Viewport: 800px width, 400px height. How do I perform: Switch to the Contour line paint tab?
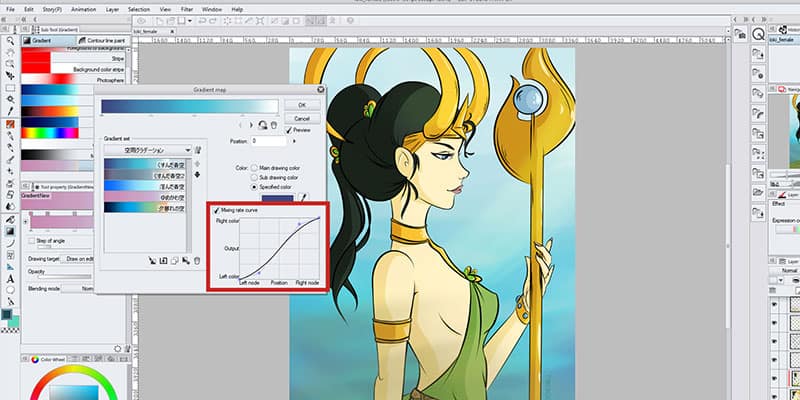[x=102, y=40]
